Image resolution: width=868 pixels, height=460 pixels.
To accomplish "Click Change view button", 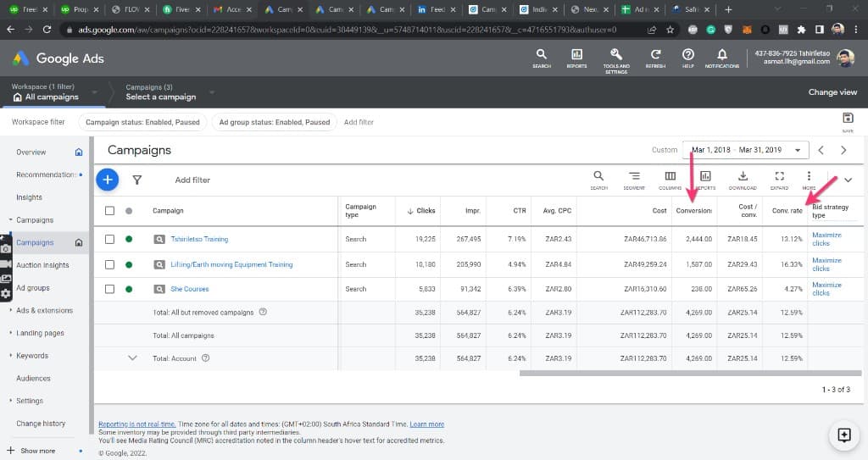I will coord(832,91).
